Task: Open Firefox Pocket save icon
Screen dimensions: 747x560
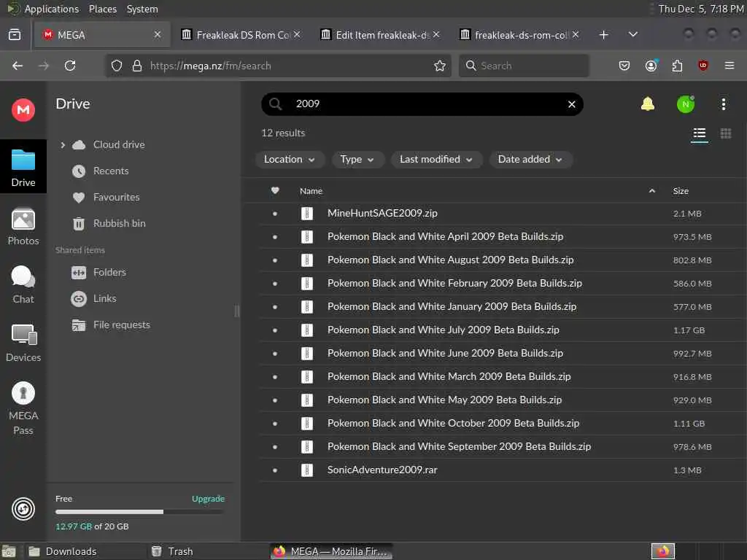Action: pos(624,66)
